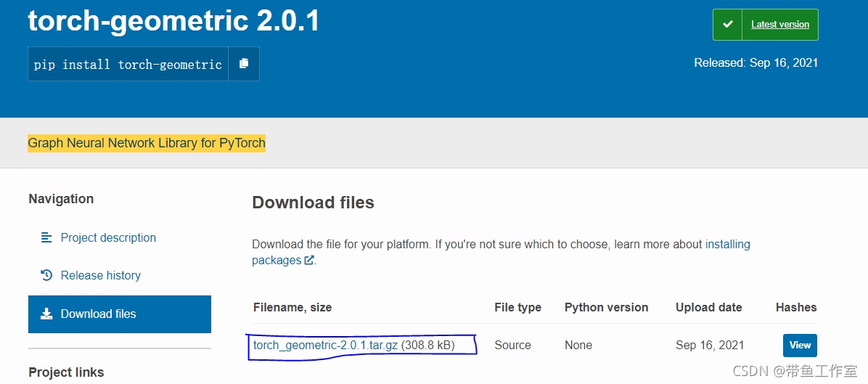The height and width of the screenshot is (384, 868).
Task: Select Download files in navigation
Action: coord(120,314)
